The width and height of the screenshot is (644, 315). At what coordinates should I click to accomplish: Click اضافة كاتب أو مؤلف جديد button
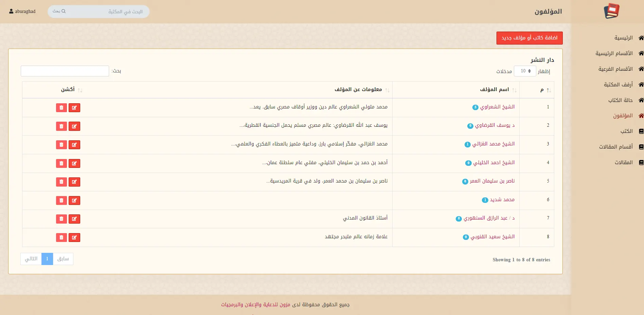pos(529,38)
